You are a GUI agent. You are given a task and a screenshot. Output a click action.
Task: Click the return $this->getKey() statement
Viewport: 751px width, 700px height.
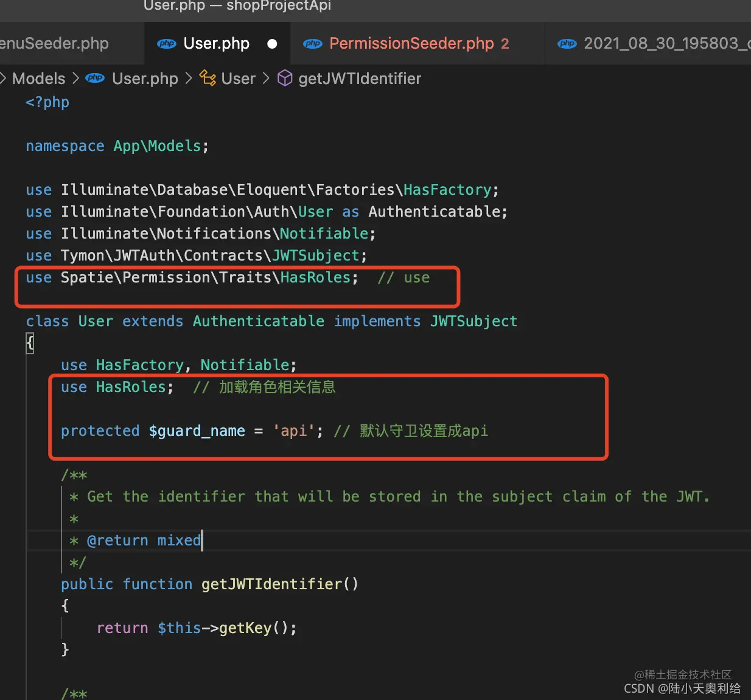197,628
